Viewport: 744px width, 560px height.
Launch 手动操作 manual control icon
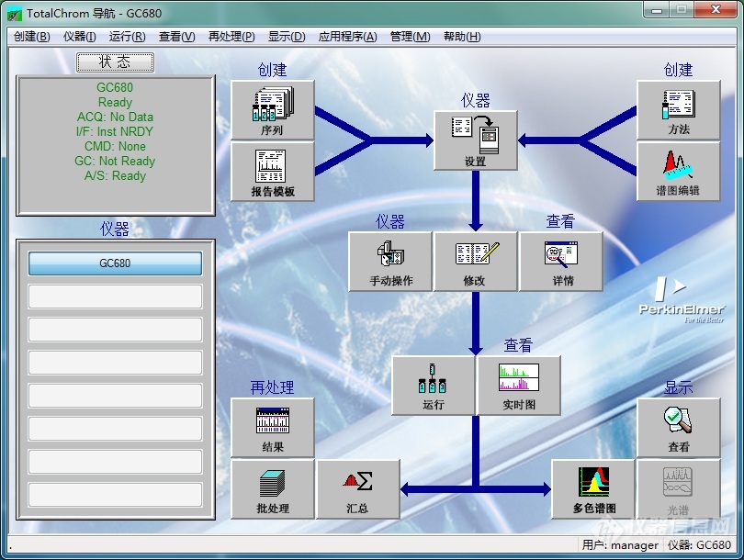[x=390, y=262]
